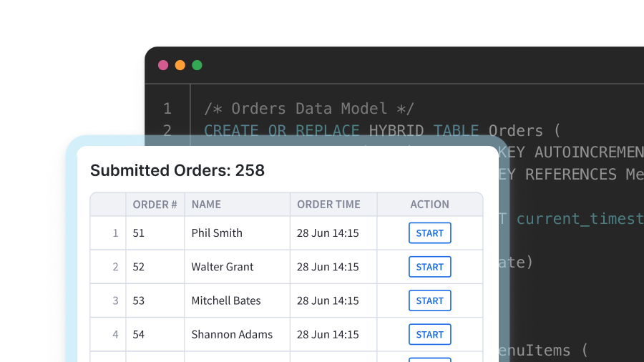Click the orange minimize window dot

click(x=180, y=65)
